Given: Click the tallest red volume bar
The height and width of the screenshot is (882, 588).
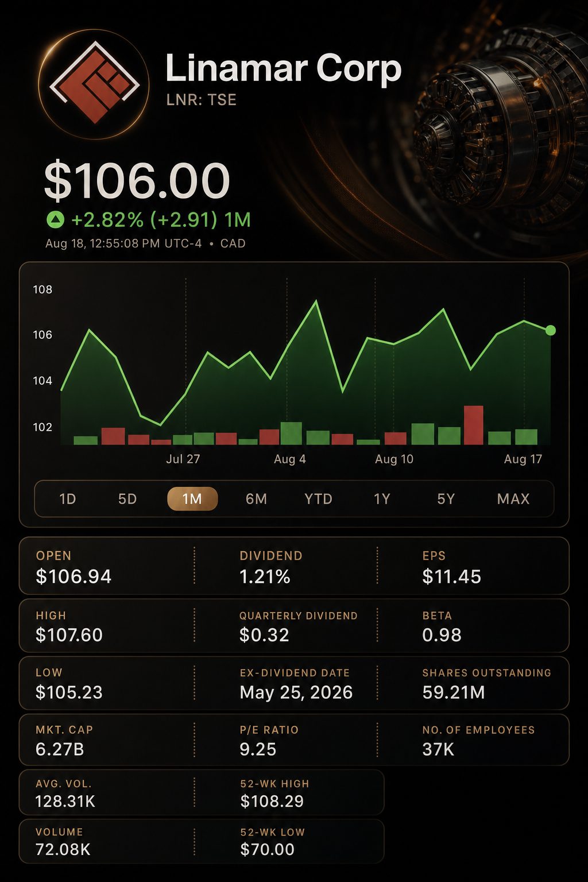Looking at the screenshot, I should (474, 425).
